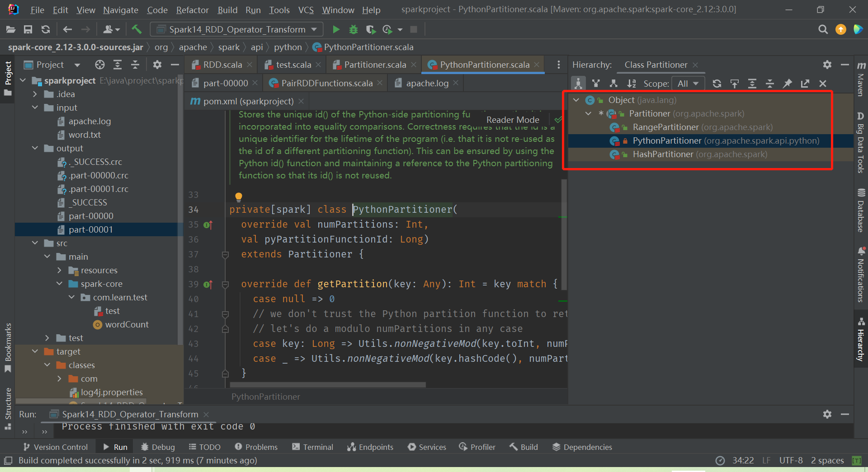Open Search Everywhere magnifier icon
This screenshot has height=472, width=868.
823,29
